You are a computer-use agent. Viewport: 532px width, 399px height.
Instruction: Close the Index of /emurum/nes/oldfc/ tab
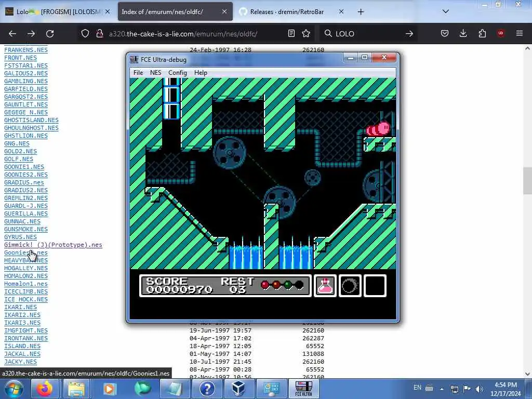(224, 11)
